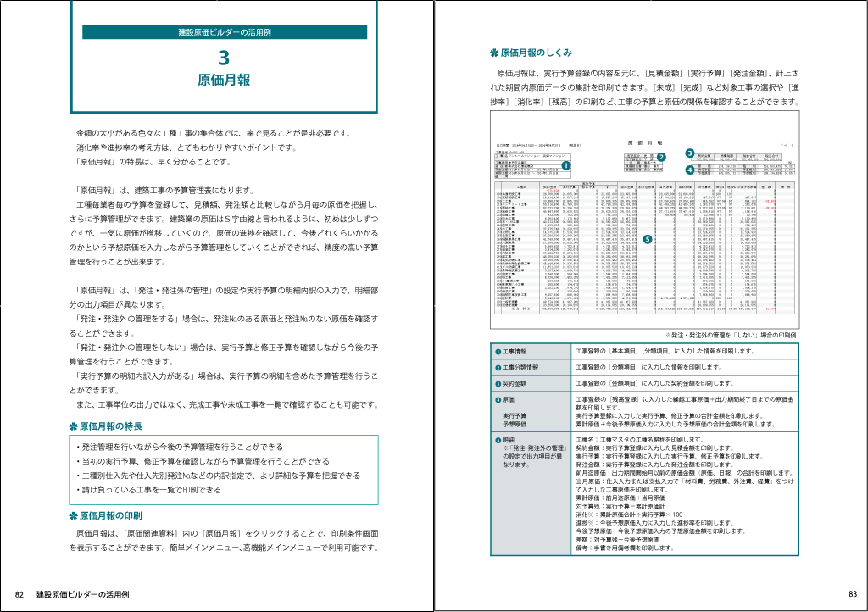Click sentence "消化率や進捗率の考え方は、とてもわかりやすいポイントです。"

pyautogui.click(x=187, y=147)
